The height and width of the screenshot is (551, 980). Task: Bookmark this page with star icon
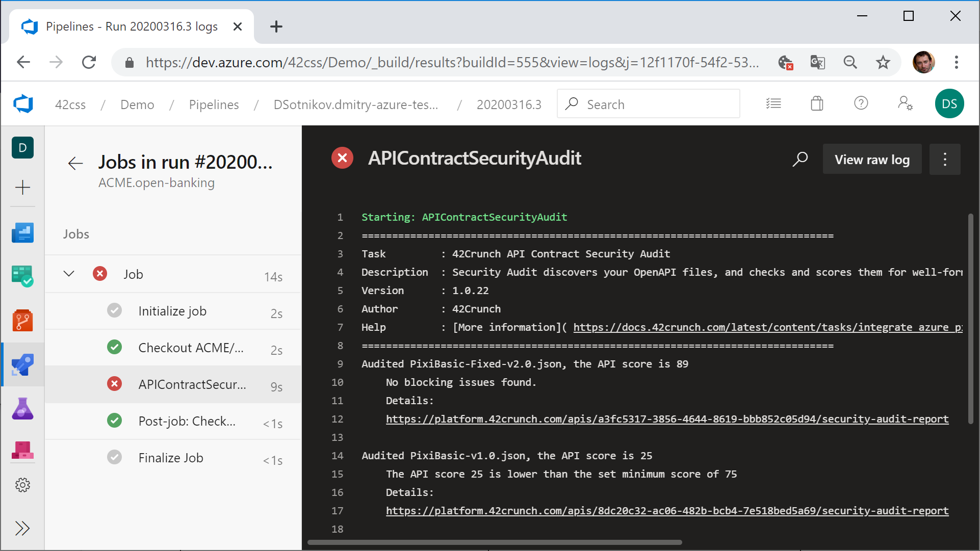(x=883, y=62)
